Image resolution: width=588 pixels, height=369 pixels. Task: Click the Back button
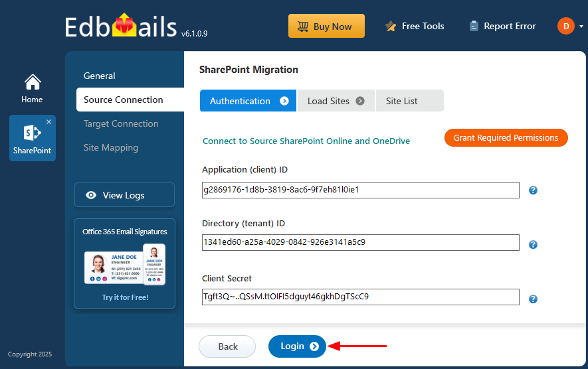coord(227,346)
